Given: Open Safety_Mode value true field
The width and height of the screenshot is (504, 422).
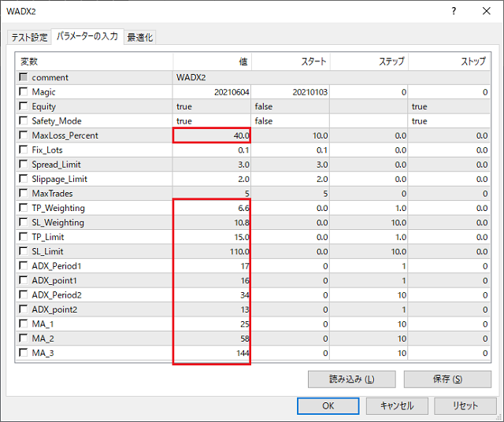Looking at the screenshot, I should 212,120.
